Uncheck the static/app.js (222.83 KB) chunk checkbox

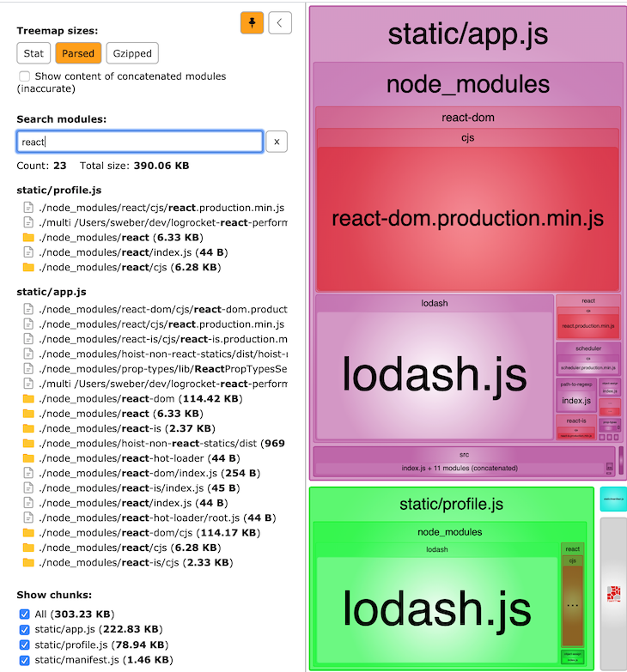coord(24,630)
